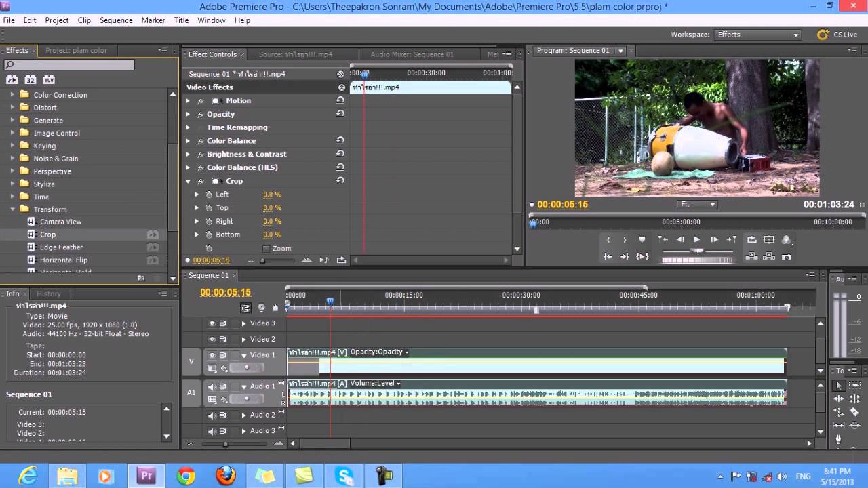Select the Edge Feather effect
868x488 pixels.
pyautogui.click(x=61, y=247)
